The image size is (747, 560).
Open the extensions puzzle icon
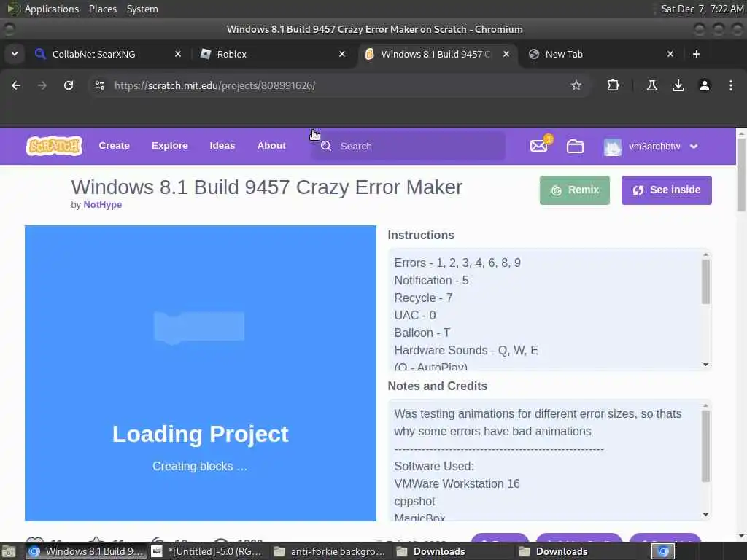(613, 85)
